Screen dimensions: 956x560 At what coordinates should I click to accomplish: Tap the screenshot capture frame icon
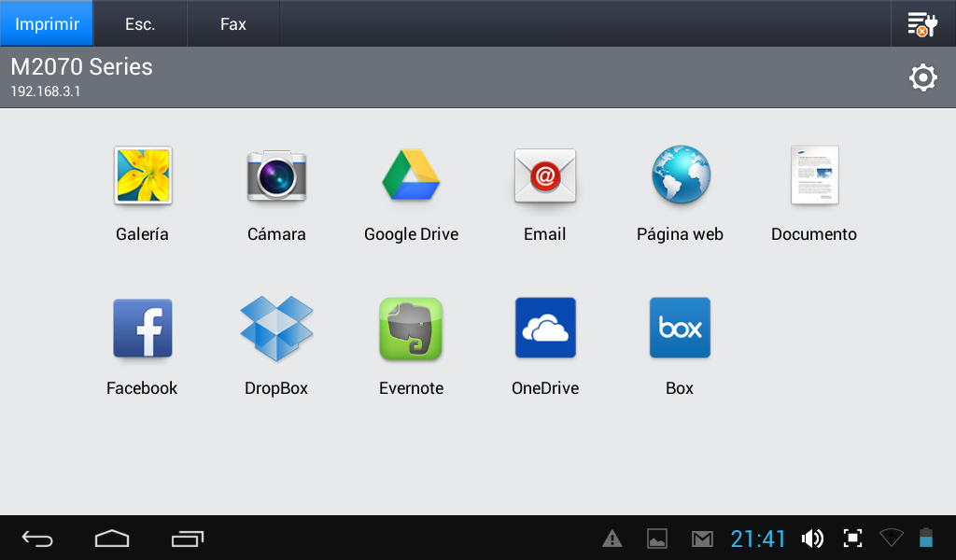[852, 538]
